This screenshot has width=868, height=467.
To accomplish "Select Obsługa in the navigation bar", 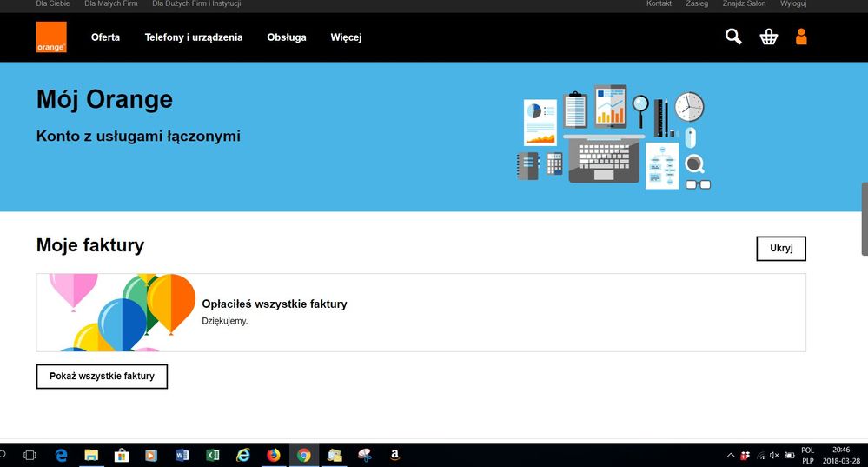I will click(287, 37).
